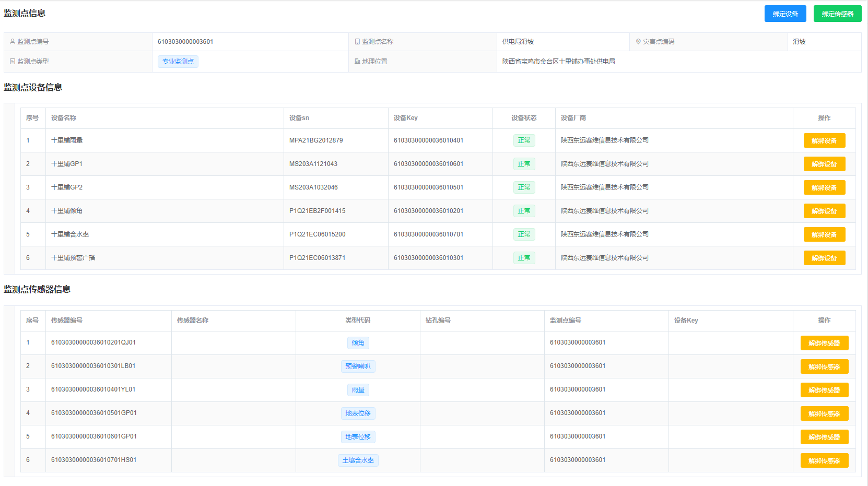Click serial number MS203A1121043
The image size is (868, 486).
[x=313, y=164]
